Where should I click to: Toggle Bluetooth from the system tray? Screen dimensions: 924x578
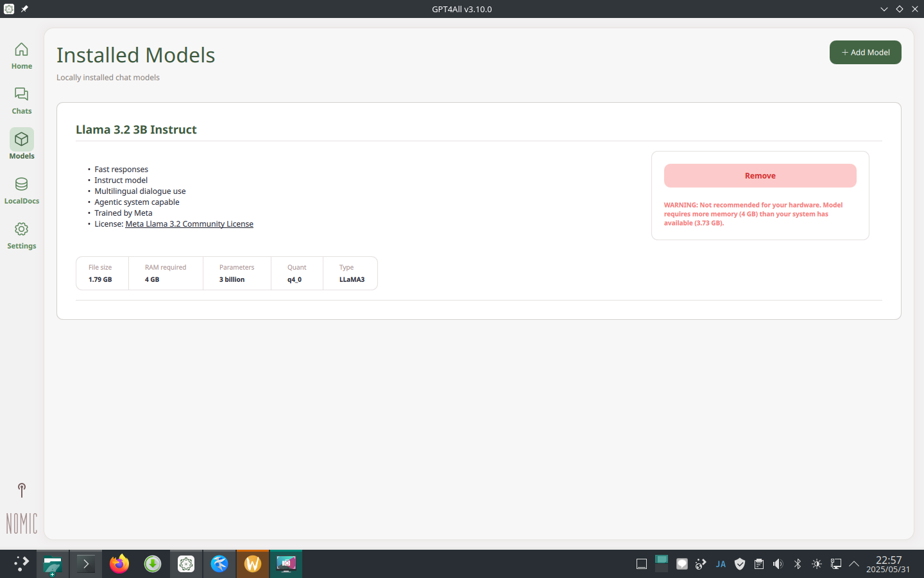coord(797,564)
